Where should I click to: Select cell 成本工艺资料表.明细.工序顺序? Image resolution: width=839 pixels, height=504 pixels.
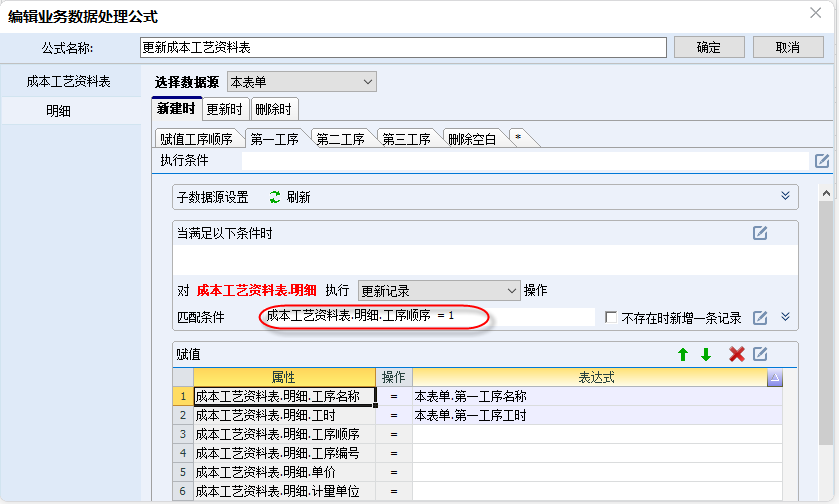[285, 434]
